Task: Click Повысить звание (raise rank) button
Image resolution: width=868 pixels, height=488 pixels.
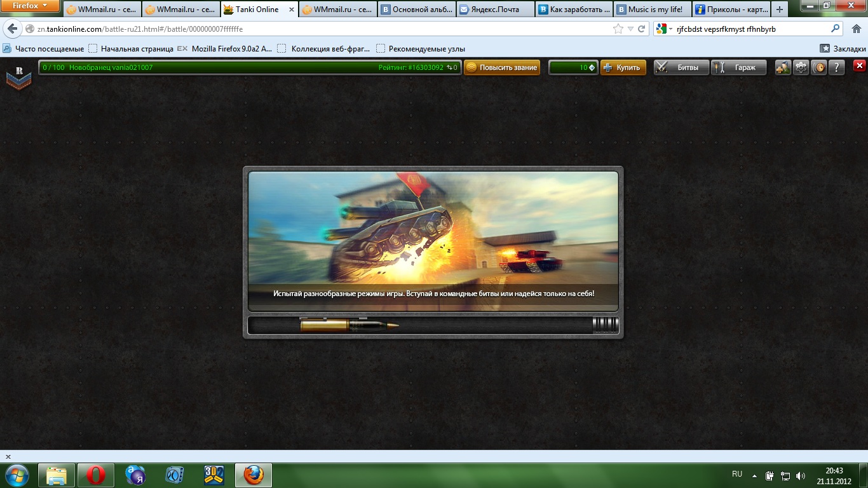Action: [502, 67]
